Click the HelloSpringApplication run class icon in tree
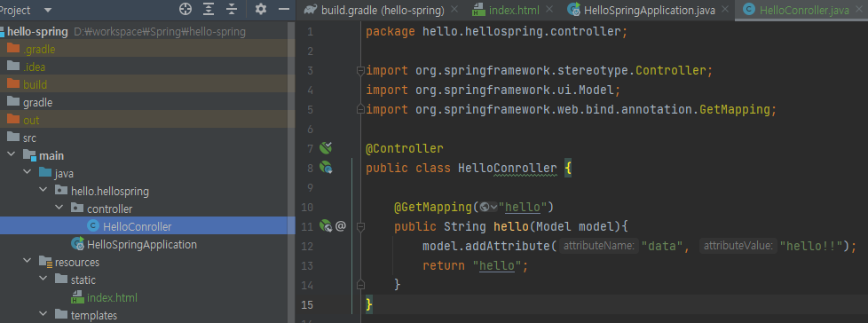This screenshot has width=868, height=323. (x=77, y=244)
